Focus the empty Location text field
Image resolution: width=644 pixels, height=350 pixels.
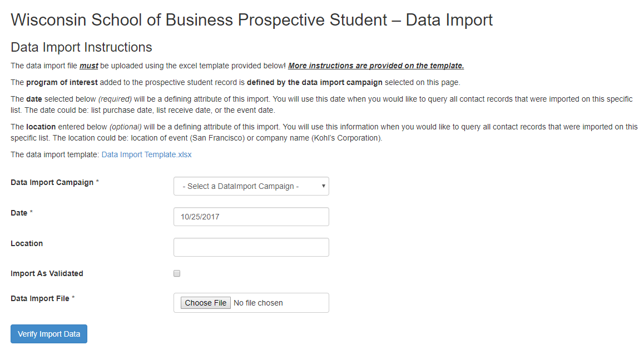[251, 247]
